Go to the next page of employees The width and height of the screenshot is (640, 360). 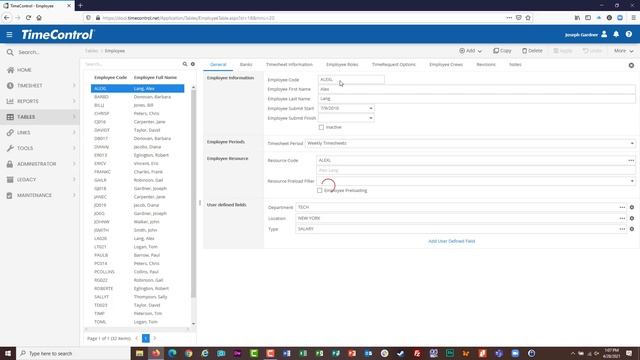pos(155,338)
